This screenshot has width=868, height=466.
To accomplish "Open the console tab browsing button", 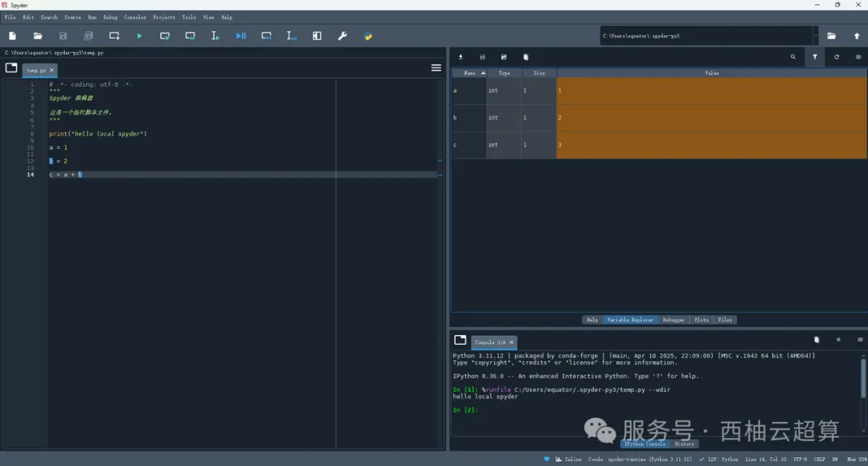I will pyautogui.click(x=460, y=340).
